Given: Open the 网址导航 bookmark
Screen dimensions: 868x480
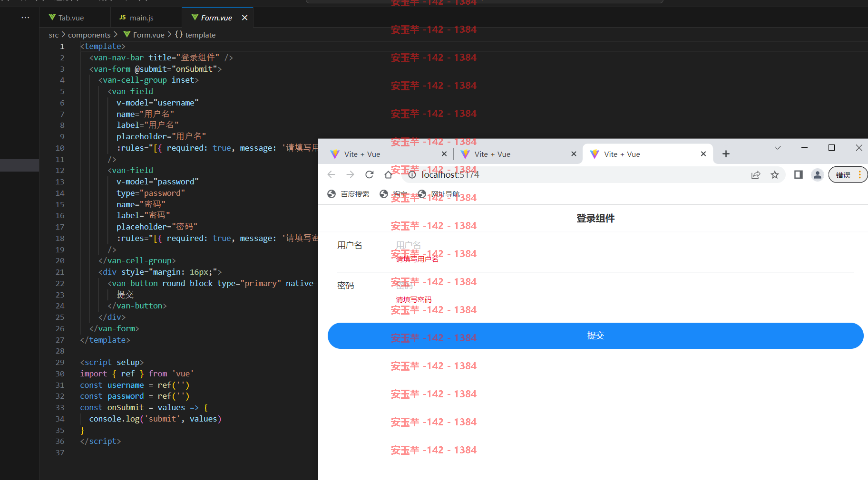Looking at the screenshot, I should coord(439,194).
